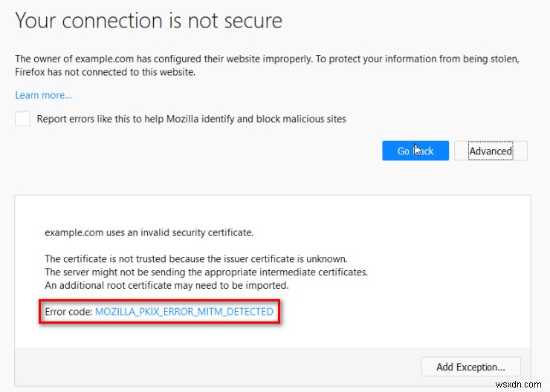Click the line about issuer certificate is unknown

[x=196, y=259]
